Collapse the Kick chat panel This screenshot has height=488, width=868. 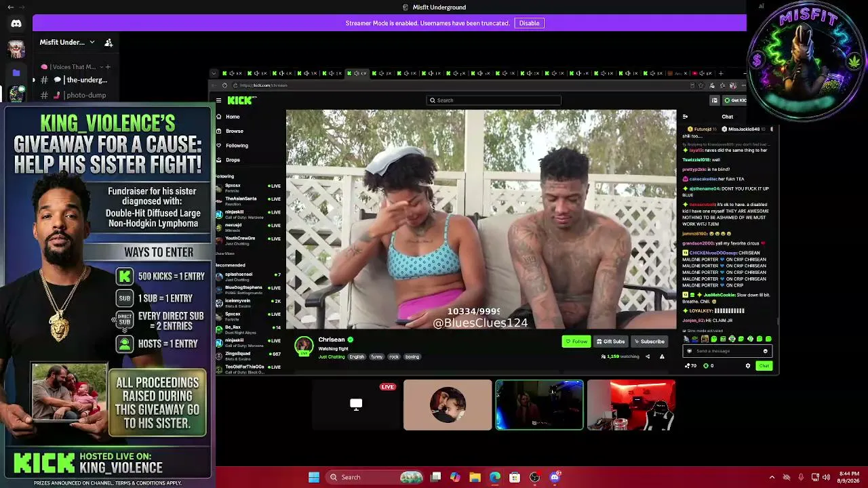[x=685, y=117]
